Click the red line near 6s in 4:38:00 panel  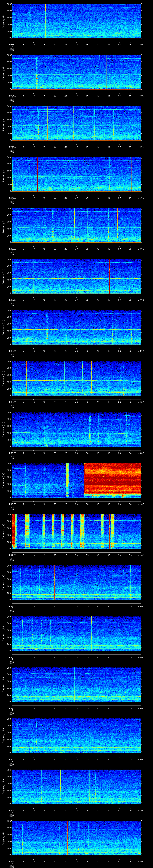tap(26, 378)
